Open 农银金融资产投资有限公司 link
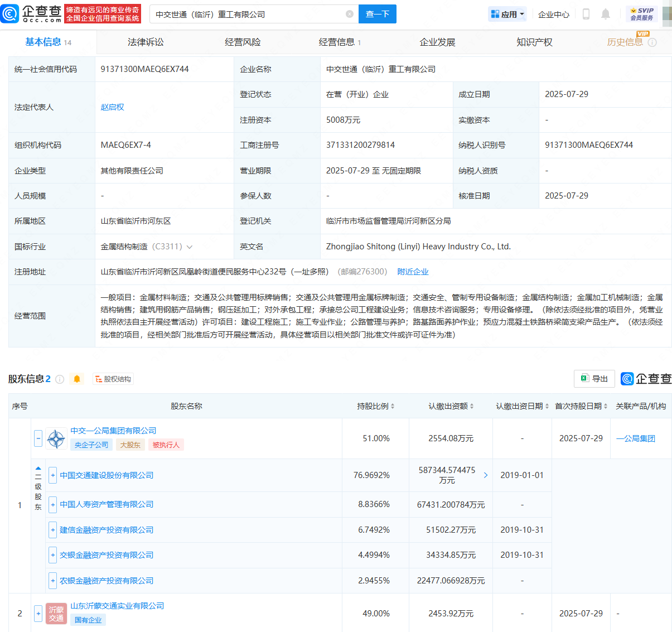 [x=107, y=581]
